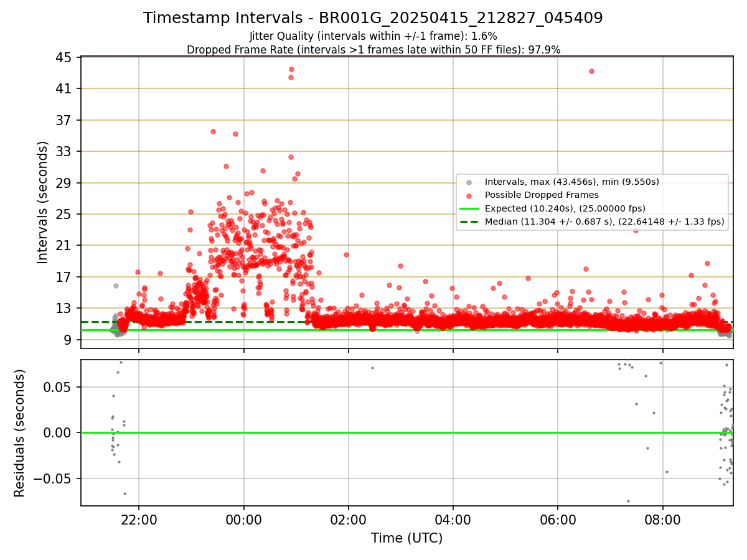Click the red marker icon in legend

[x=469, y=195]
